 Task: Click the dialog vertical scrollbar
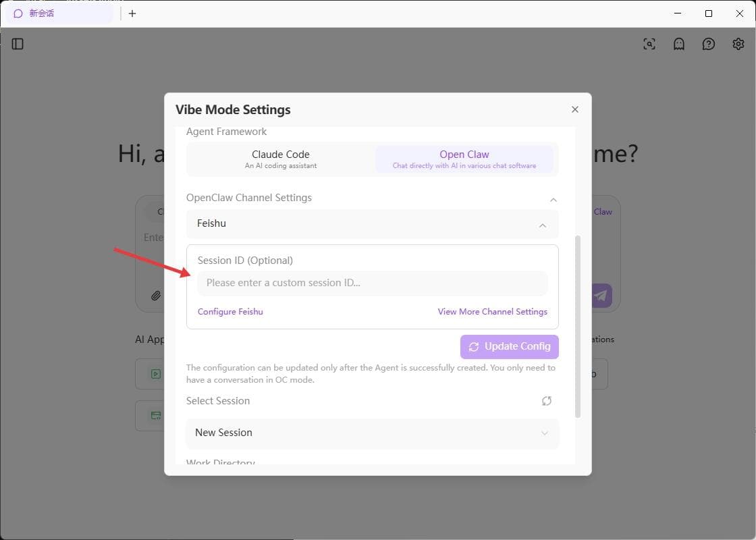(x=578, y=327)
